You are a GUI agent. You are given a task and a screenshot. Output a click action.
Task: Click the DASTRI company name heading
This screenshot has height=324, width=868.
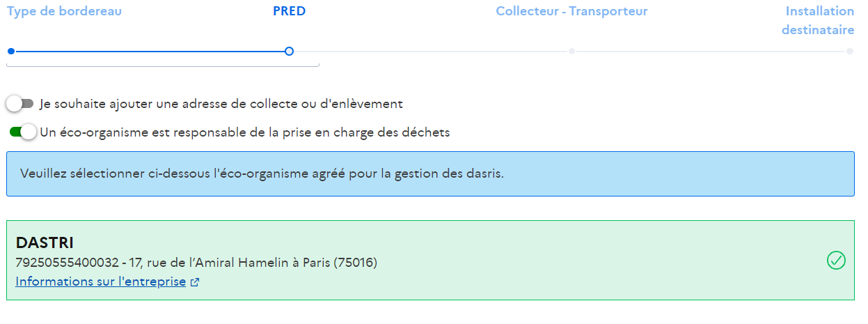tap(45, 243)
